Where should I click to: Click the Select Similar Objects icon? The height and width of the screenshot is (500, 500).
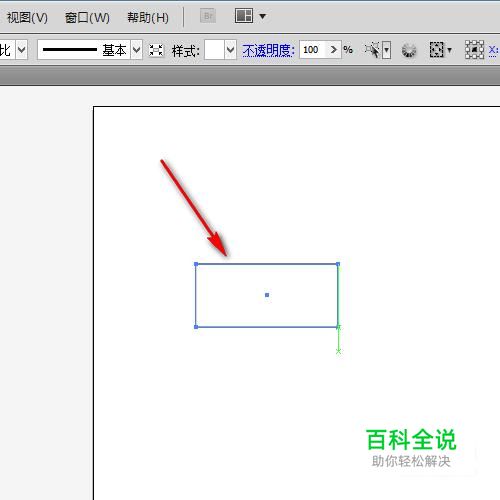coord(373,50)
